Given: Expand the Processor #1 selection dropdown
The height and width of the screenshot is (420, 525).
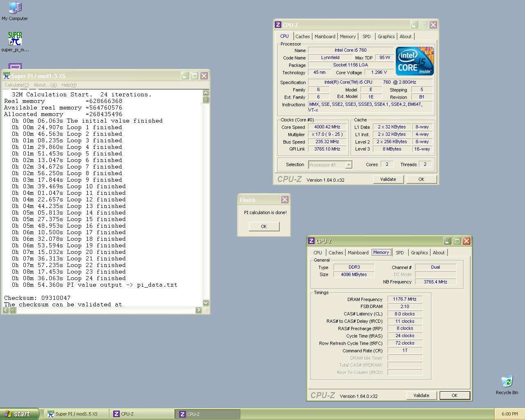Looking at the screenshot, I should pyautogui.click(x=349, y=165).
